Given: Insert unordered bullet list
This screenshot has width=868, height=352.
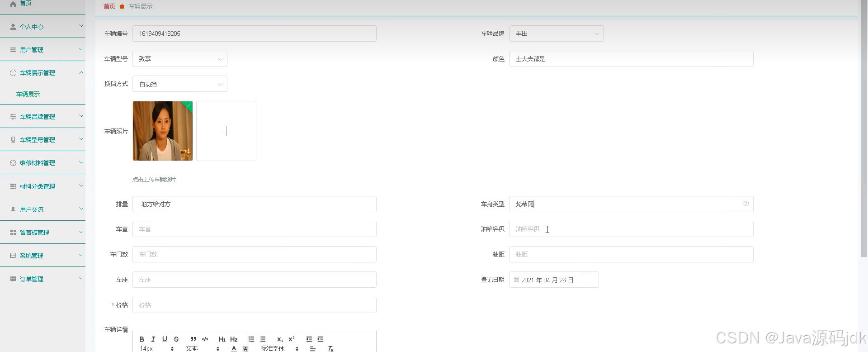Looking at the screenshot, I should coord(263,339).
